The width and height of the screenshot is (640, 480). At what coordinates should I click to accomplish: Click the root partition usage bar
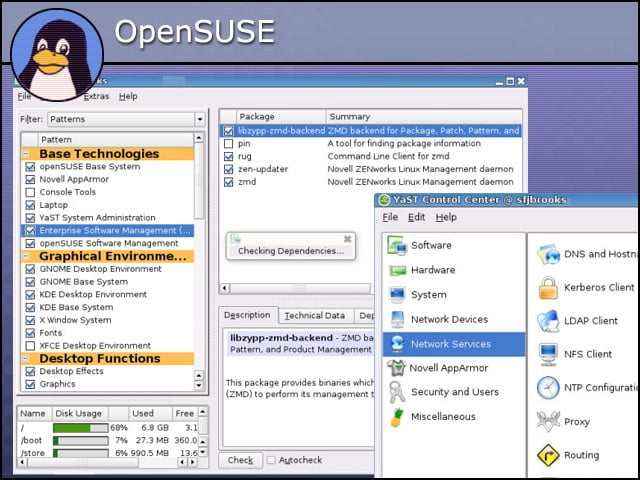(80, 428)
